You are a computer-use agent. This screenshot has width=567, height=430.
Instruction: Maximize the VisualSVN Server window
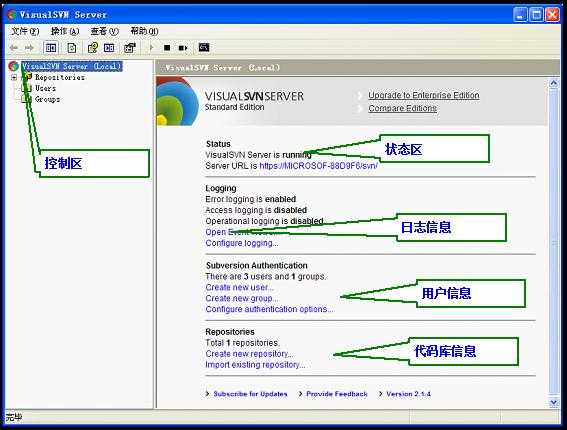[x=537, y=15]
